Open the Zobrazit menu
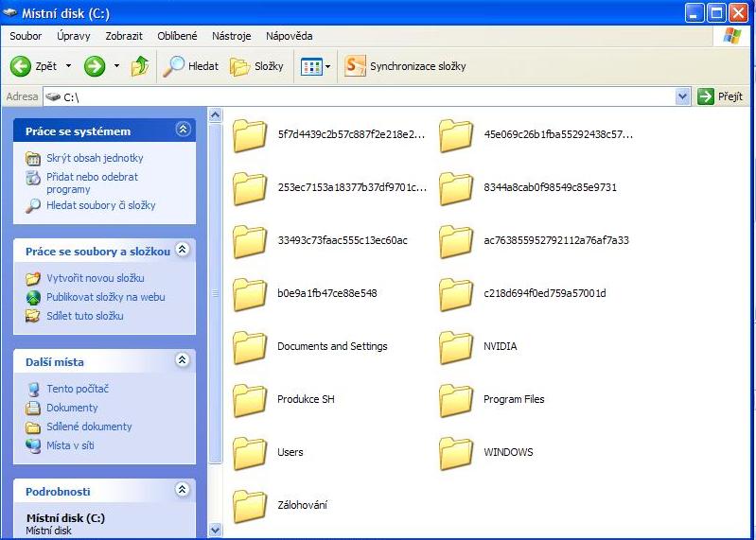This screenshot has width=756, height=540. [x=125, y=36]
